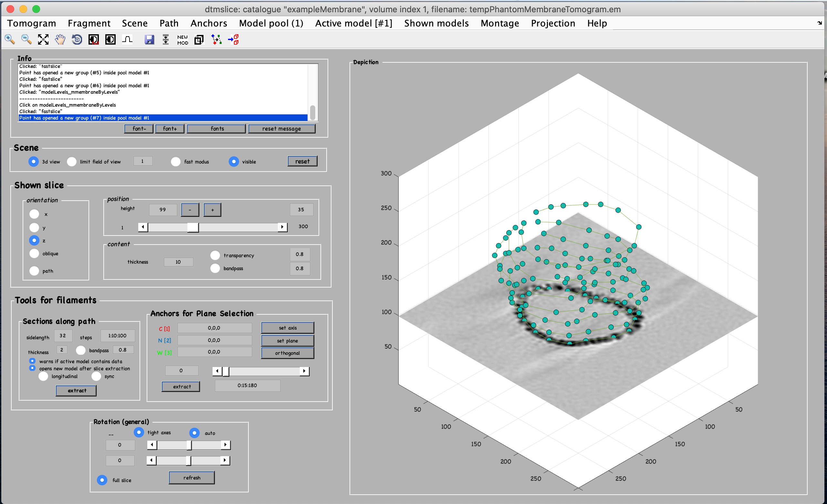The width and height of the screenshot is (827, 504).
Task: Click the full contrast icon
Action: tap(94, 40)
